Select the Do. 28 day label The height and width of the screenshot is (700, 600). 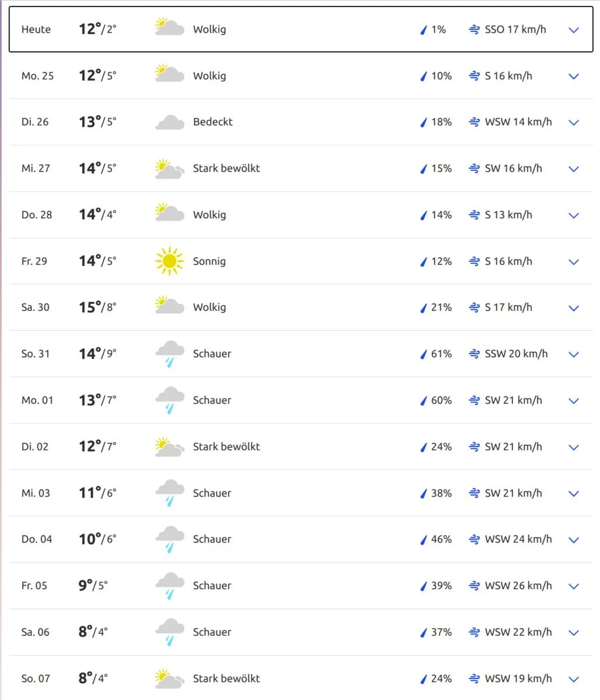pos(37,215)
